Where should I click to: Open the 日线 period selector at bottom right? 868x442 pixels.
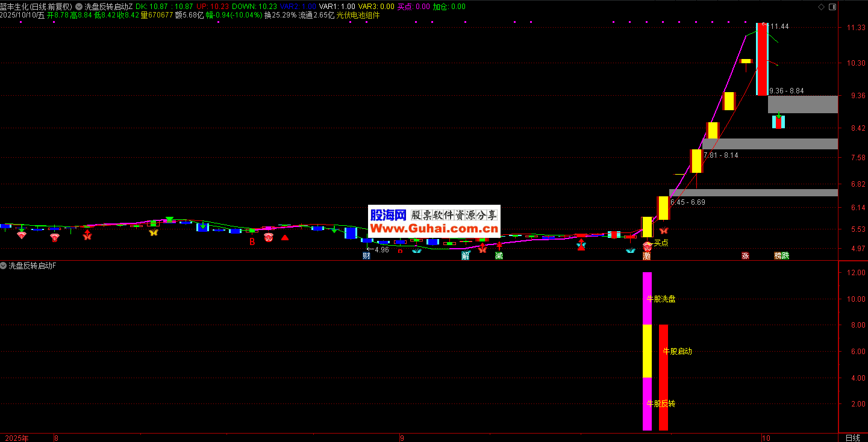point(852,438)
